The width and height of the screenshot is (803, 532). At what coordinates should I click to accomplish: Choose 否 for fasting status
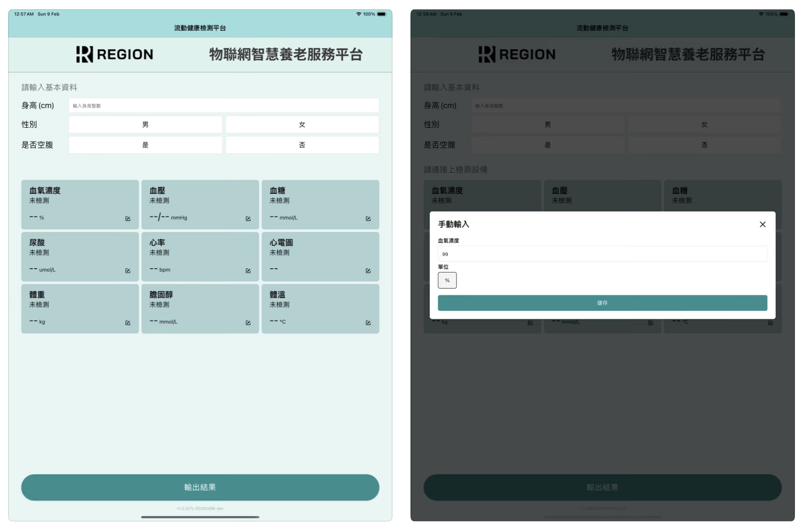[302, 145]
